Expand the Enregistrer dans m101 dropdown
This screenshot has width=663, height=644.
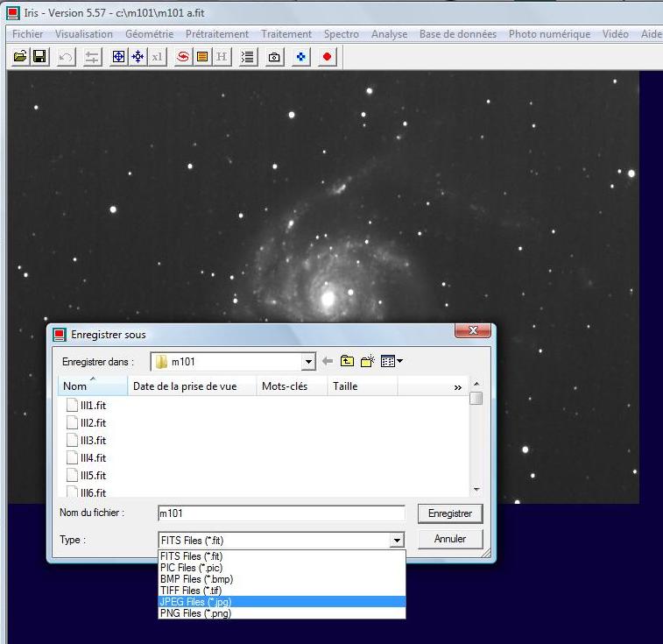click(308, 362)
